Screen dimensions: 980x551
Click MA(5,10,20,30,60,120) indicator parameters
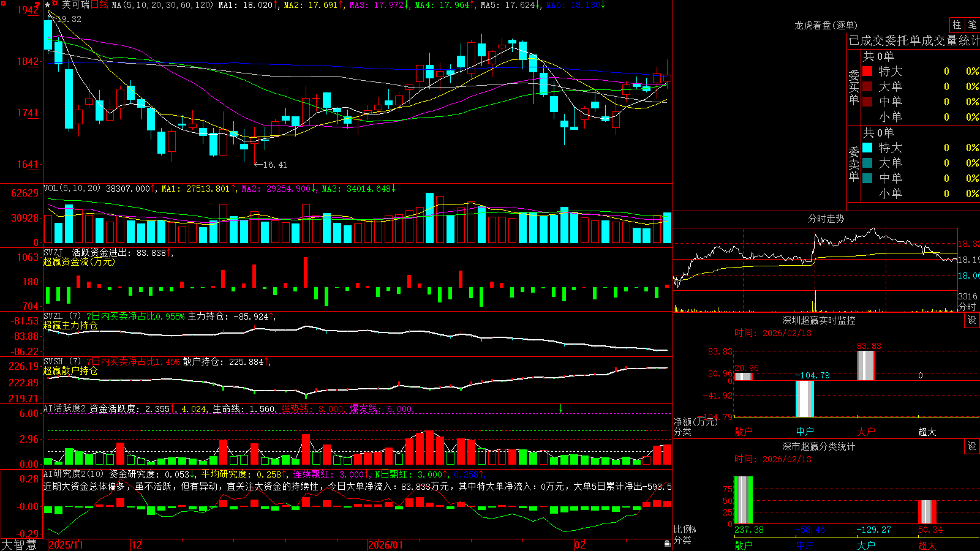click(162, 5)
